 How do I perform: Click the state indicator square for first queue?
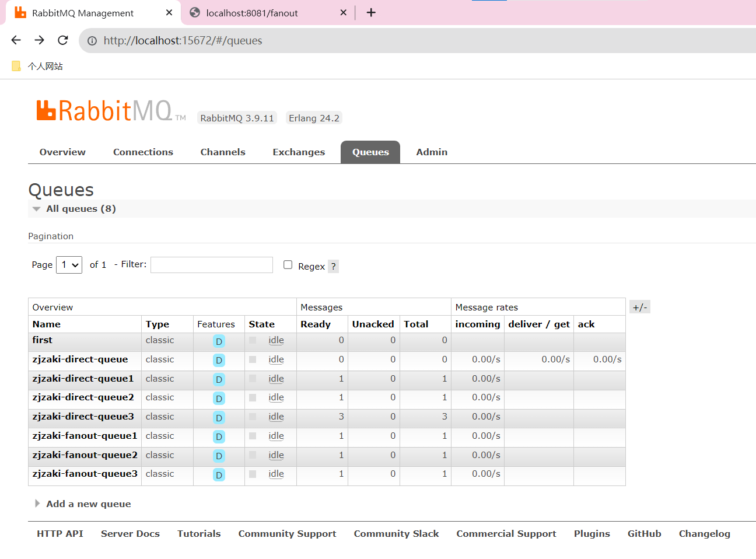point(253,340)
